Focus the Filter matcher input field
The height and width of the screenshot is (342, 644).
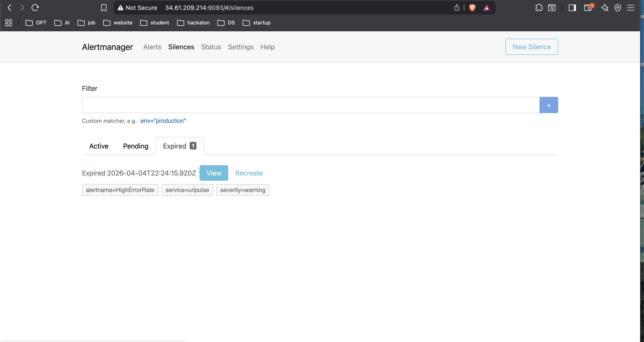point(310,105)
